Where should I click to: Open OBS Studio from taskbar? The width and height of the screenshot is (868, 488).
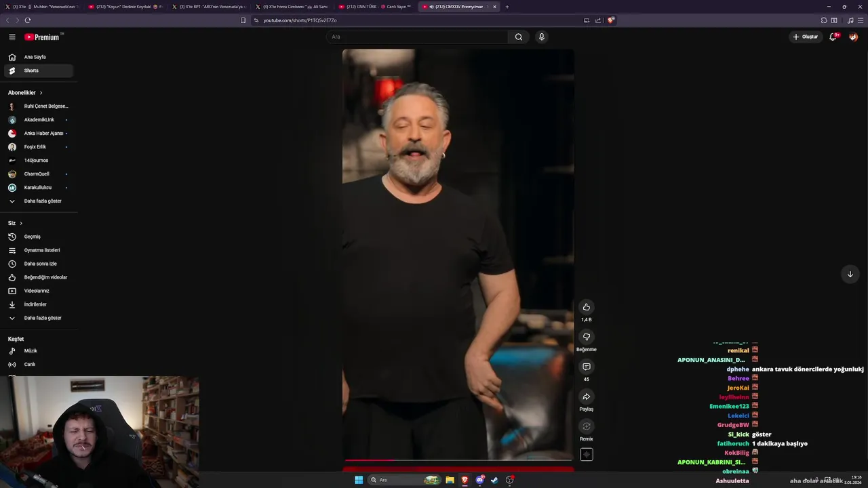(x=510, y=480)
